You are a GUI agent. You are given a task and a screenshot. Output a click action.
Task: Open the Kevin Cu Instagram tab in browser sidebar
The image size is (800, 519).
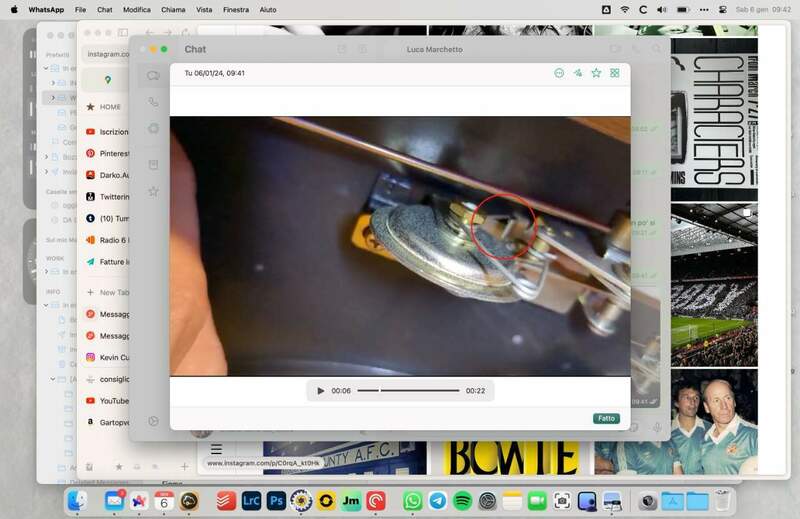[x=107, y=357]
